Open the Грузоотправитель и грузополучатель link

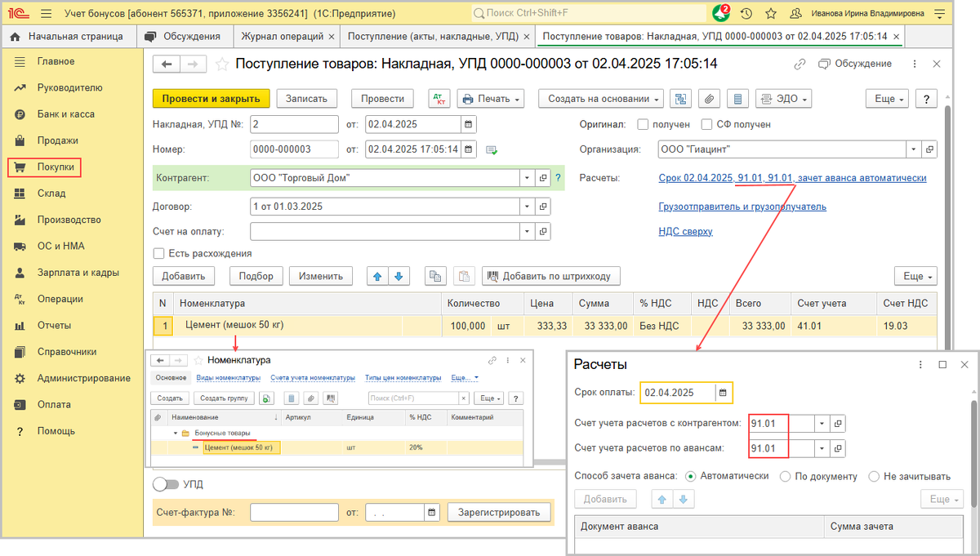[x=742, y=207]
